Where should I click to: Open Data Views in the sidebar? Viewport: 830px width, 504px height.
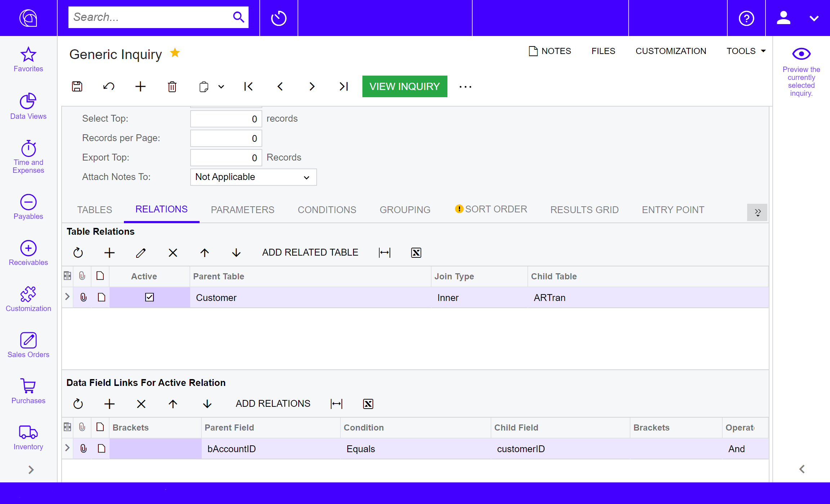click(x=28, y=106)
